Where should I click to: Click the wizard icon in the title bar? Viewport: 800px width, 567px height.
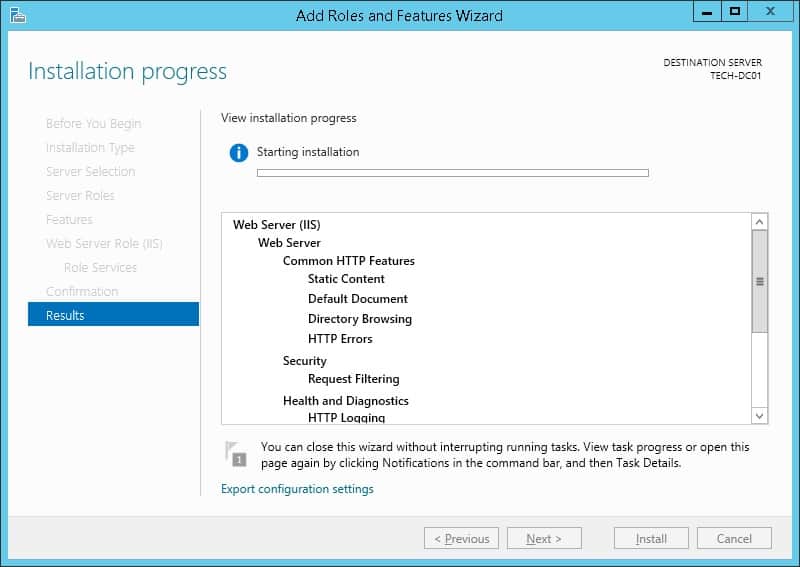(18, 15)
